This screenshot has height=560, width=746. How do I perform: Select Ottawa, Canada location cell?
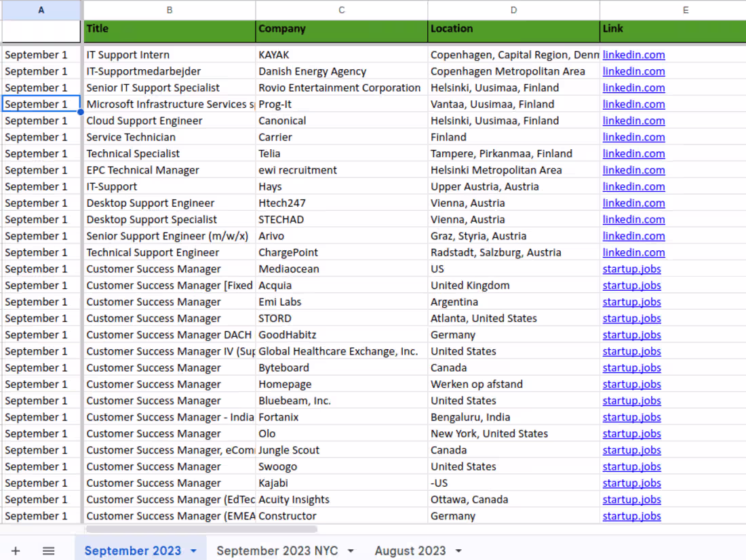click(514, 500)
